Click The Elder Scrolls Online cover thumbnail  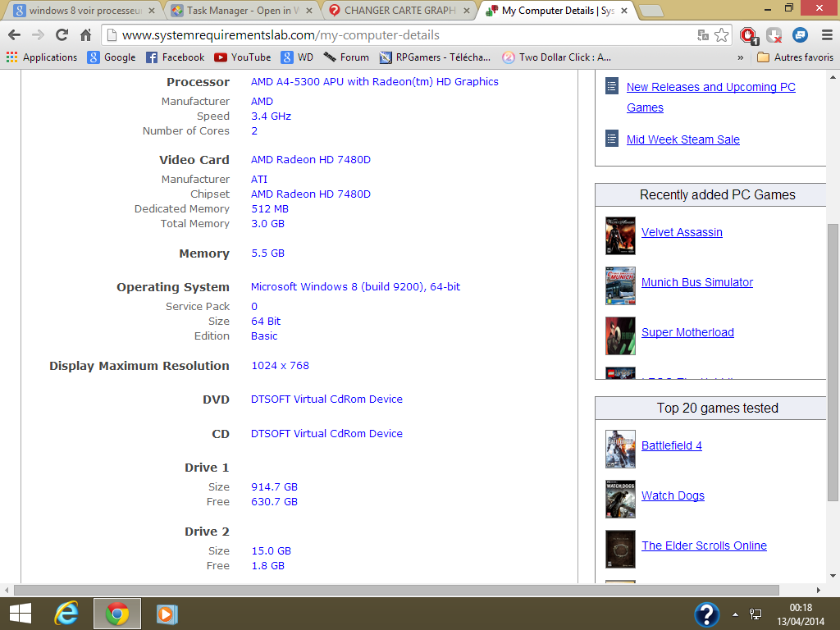tap(620, 549)
